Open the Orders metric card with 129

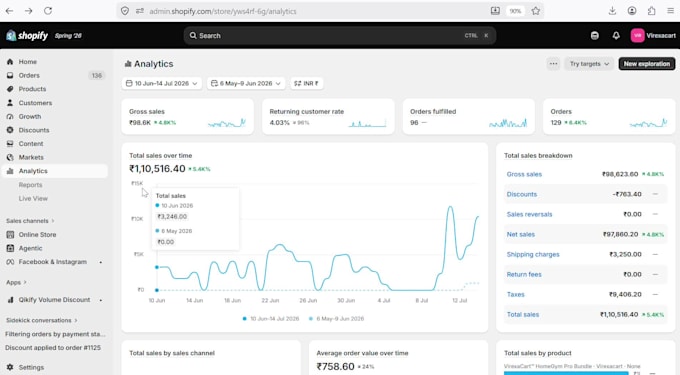[609, 117]
